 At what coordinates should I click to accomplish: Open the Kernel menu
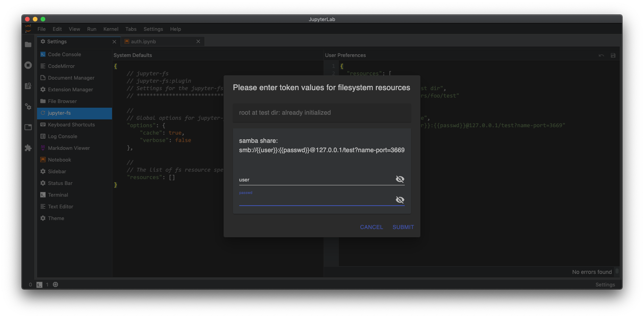tap(111, 29)
